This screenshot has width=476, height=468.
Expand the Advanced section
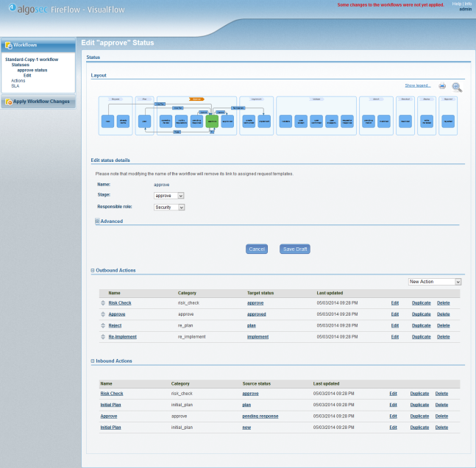click(97, 221)
